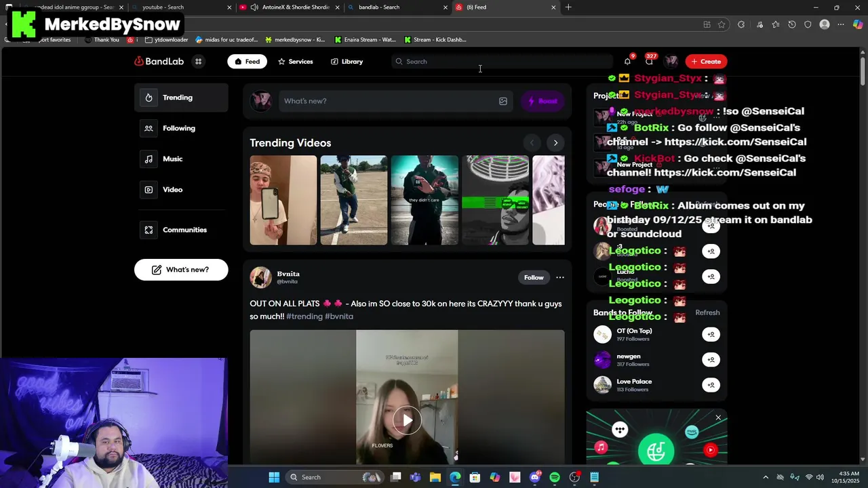The height and width of the screenshot is (488, 868).
Task: Focus the BandLab search field
Action: click(x=502, y=62)
